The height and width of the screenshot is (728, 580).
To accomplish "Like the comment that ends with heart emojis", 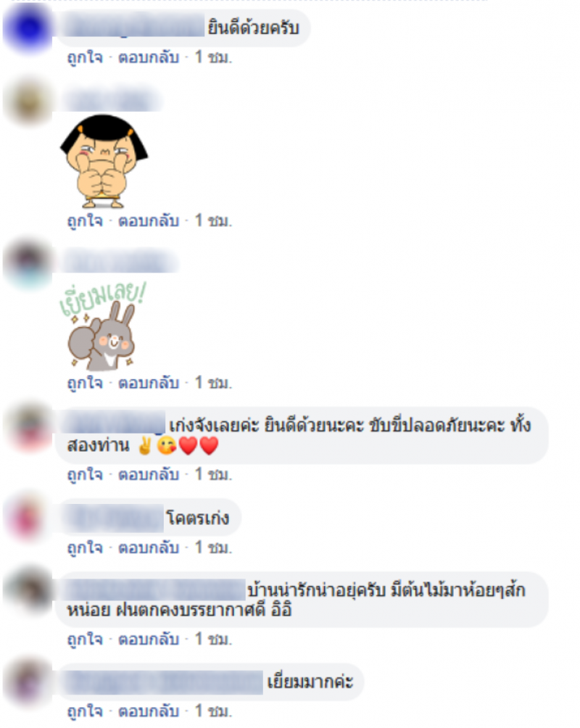I will click(85, 475).
